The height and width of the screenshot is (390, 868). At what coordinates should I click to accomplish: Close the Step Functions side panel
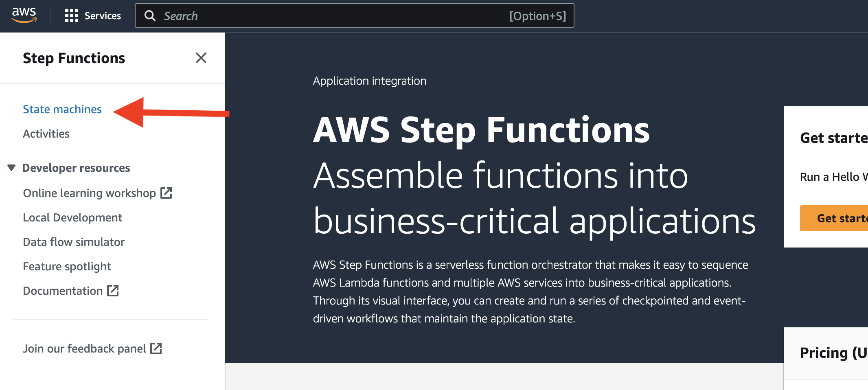click(201, 58)
